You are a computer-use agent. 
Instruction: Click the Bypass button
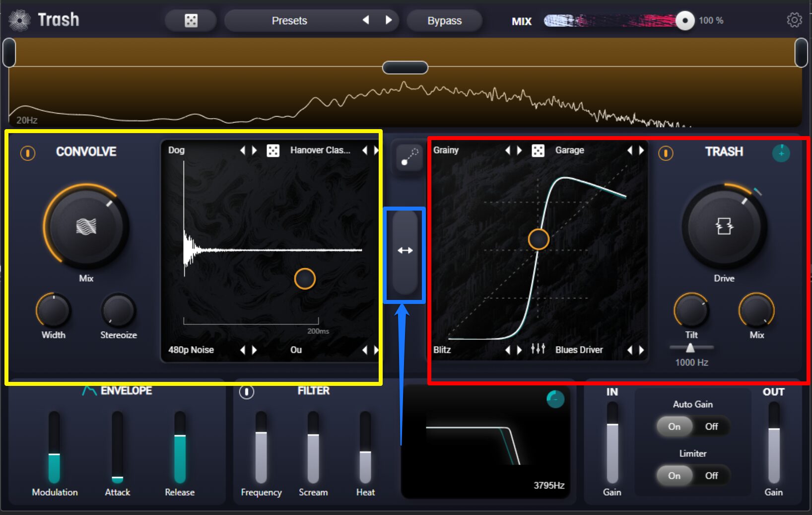click(444, 21)
